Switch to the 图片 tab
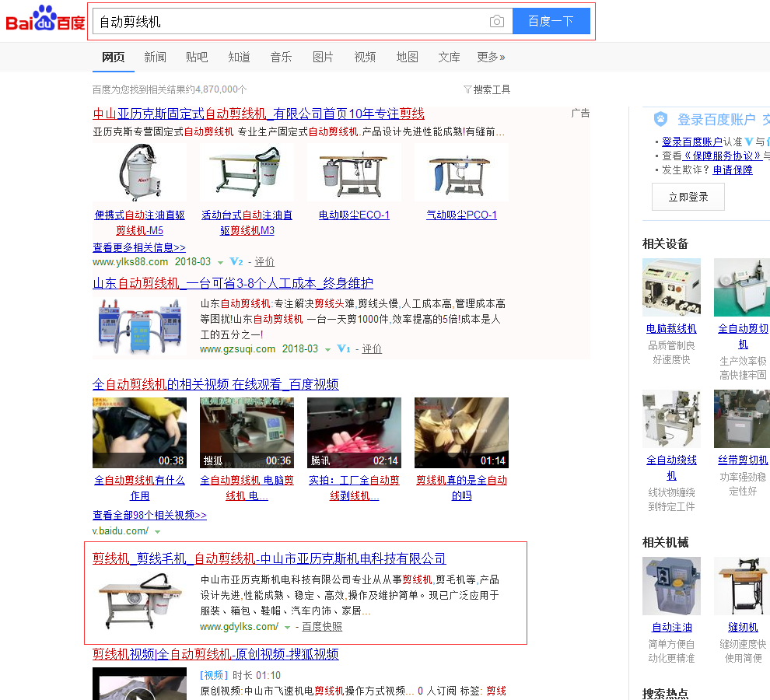770x700 pixels. [323, 57]
